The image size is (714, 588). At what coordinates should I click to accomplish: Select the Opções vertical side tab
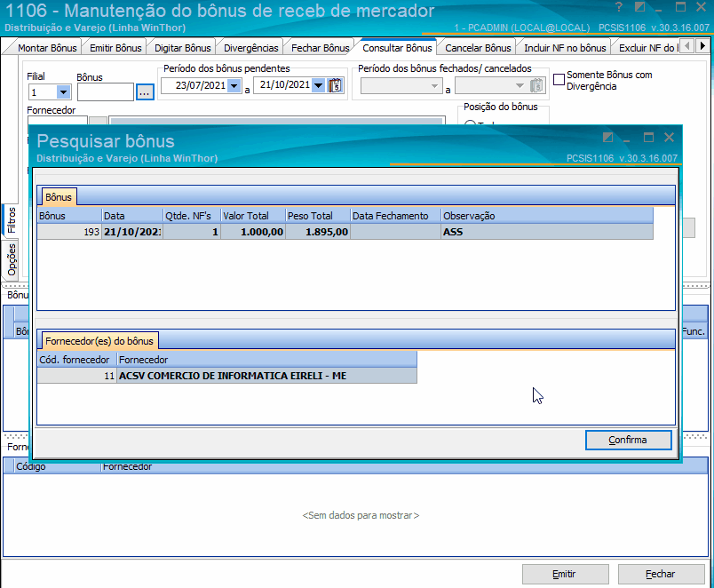click(11, 259)
